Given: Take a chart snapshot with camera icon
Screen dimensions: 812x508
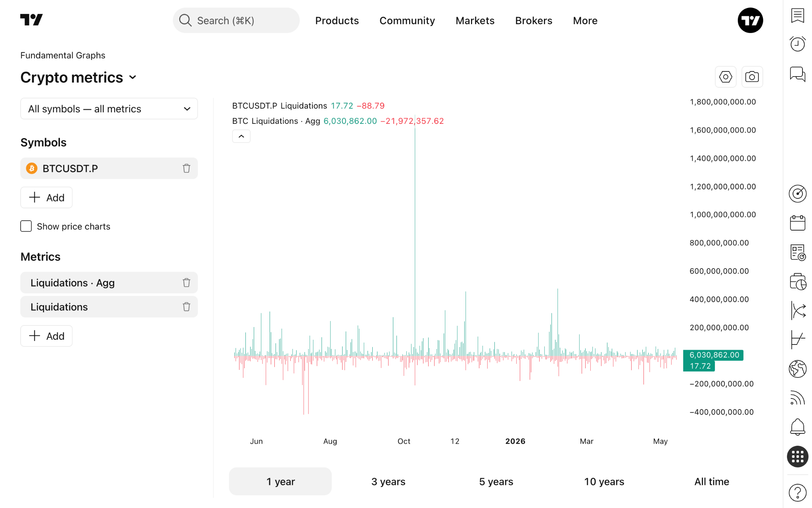Looking at the screenshot, I should (x=752, y=77).
